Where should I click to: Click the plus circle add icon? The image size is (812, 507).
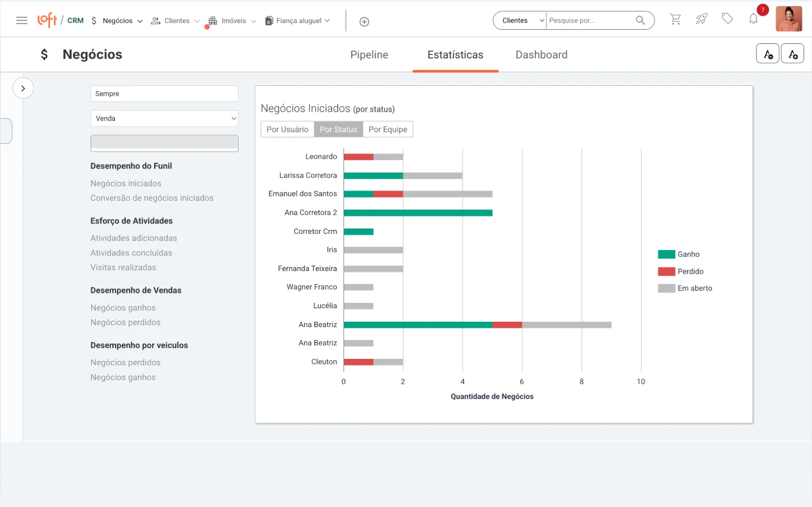tap(364, 22)
